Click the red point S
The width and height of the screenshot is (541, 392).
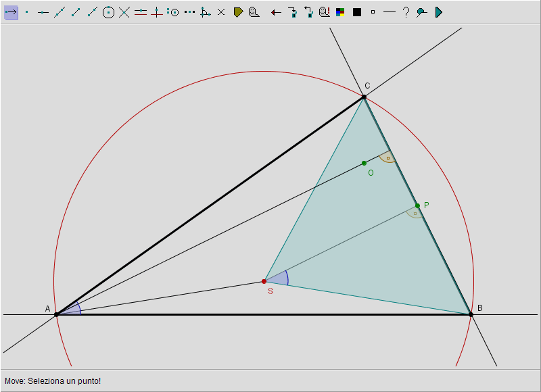(264, 282)
